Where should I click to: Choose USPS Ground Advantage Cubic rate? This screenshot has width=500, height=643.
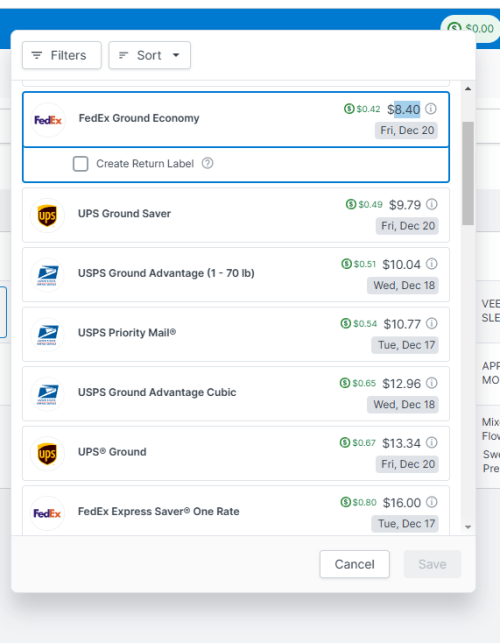[236, 394]
